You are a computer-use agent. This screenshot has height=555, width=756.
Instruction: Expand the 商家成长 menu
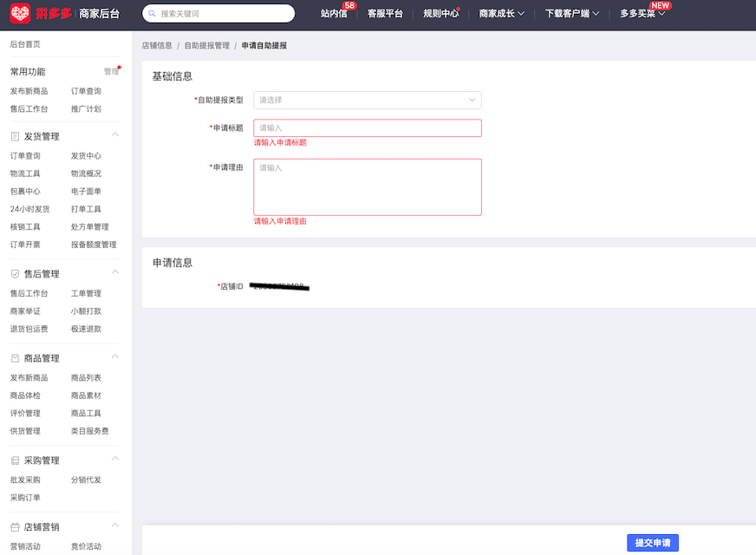[501, 14]
